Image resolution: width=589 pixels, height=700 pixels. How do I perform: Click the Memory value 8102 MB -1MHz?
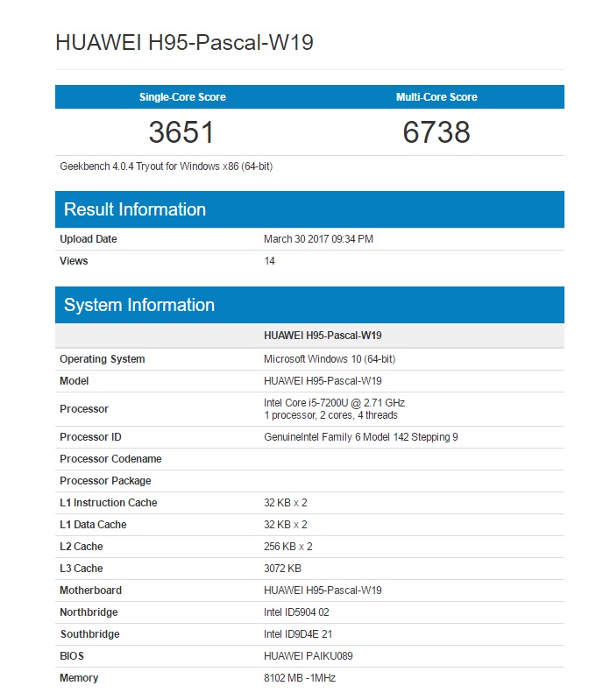coord(300,678)
